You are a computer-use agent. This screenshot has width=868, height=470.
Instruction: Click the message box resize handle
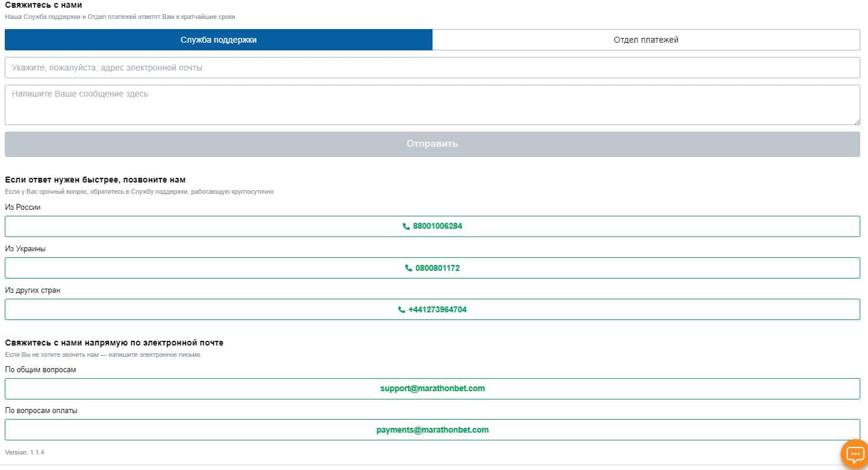(x=857, y=122)
